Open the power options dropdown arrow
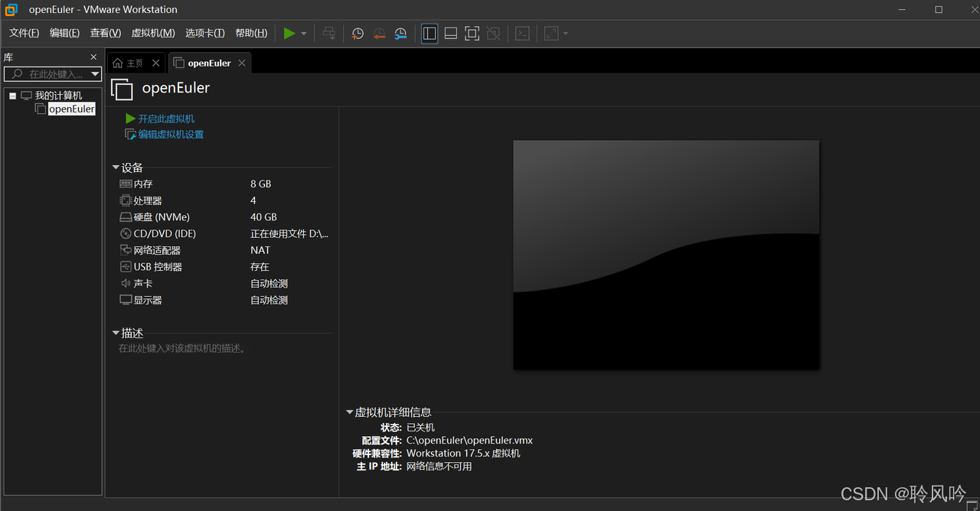Screen dimensions: 980x511 [304, 34]
